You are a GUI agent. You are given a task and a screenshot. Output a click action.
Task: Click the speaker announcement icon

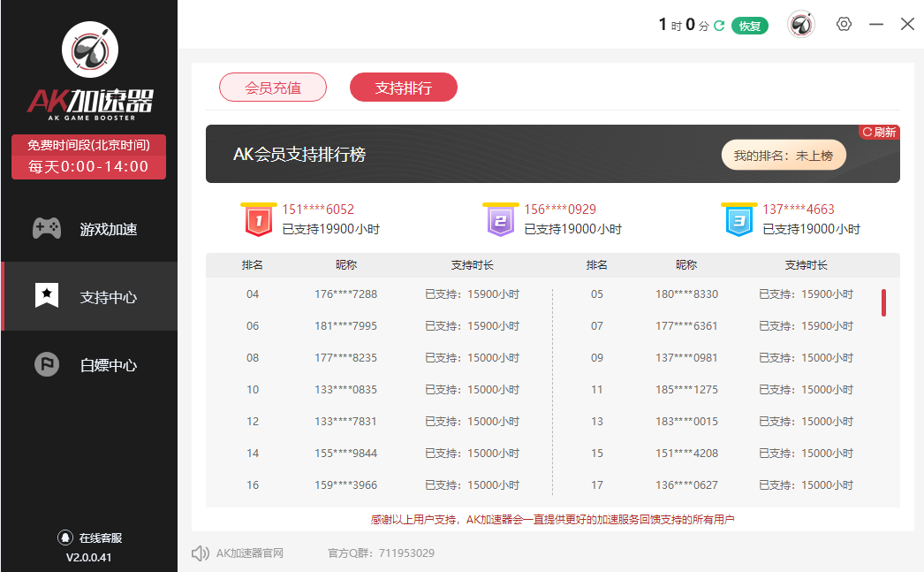point(200,553)
